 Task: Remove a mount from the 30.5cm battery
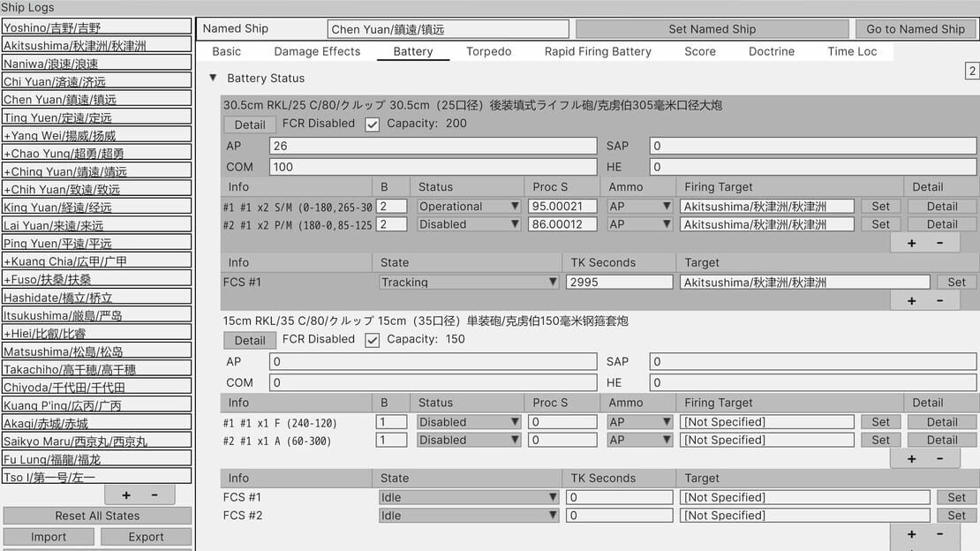point(940,243)
